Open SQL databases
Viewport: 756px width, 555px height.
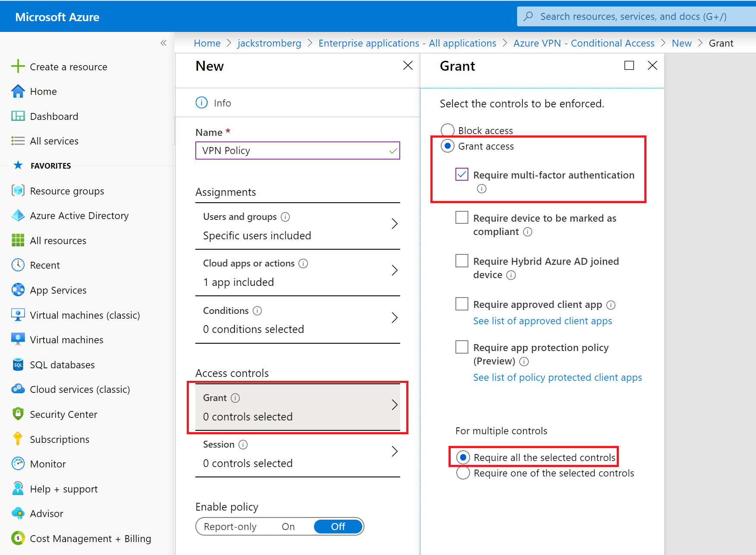click(x=62, y=364)
